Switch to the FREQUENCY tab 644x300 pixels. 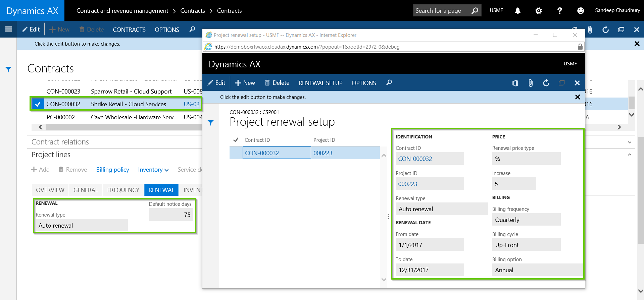(x=123, y=190)
